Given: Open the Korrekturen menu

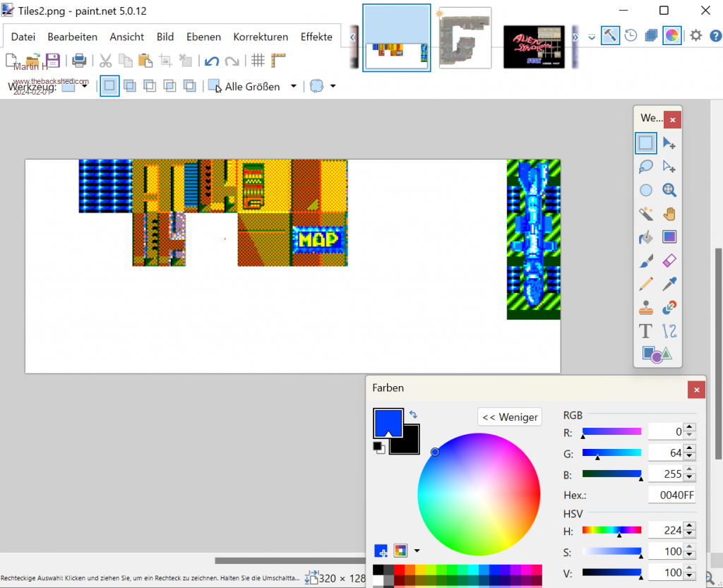Looking at the screenshot, I should pyautogui.click(x=261, y=37).
